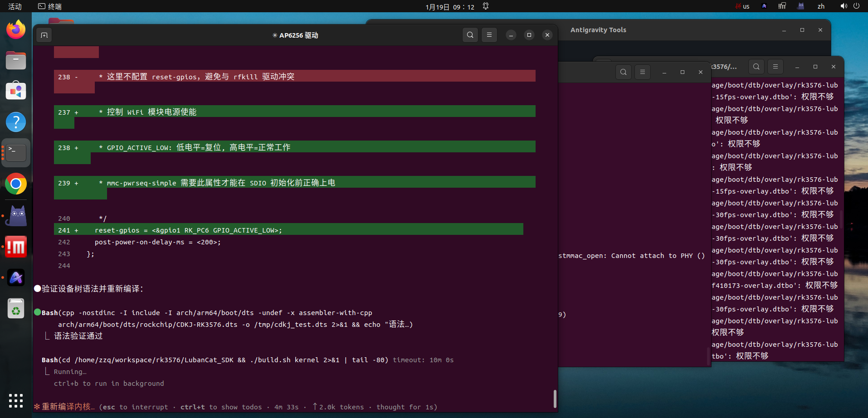
Task: Search in the rk3576 terminal window
Action: pos(756,67)
